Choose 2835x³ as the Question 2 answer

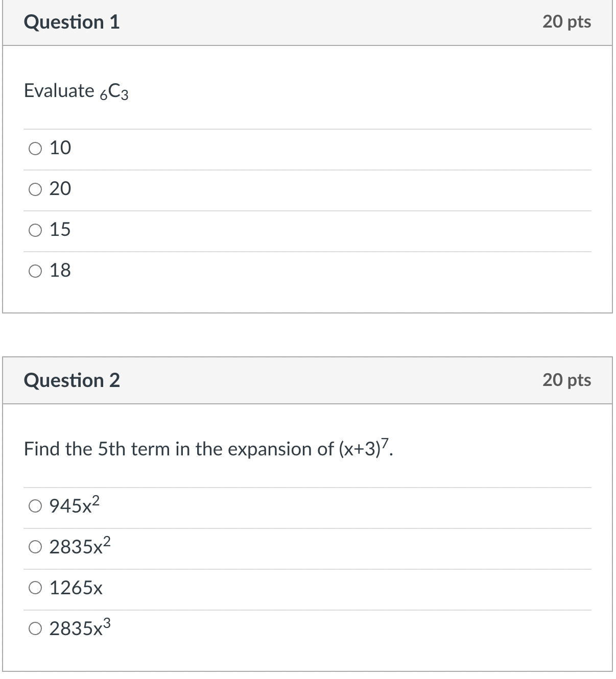[35, 629]
